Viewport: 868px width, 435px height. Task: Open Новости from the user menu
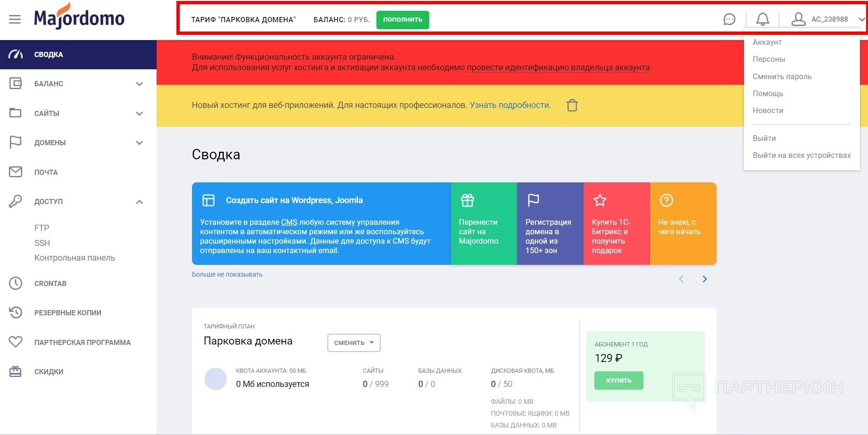768,110
